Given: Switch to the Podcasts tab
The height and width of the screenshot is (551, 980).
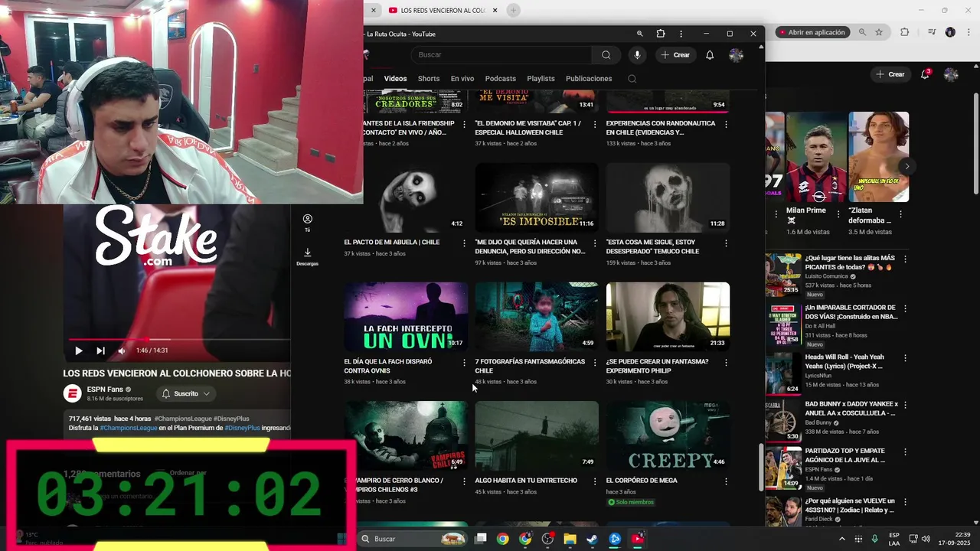Looking at the screenshot, I should 501,79.
